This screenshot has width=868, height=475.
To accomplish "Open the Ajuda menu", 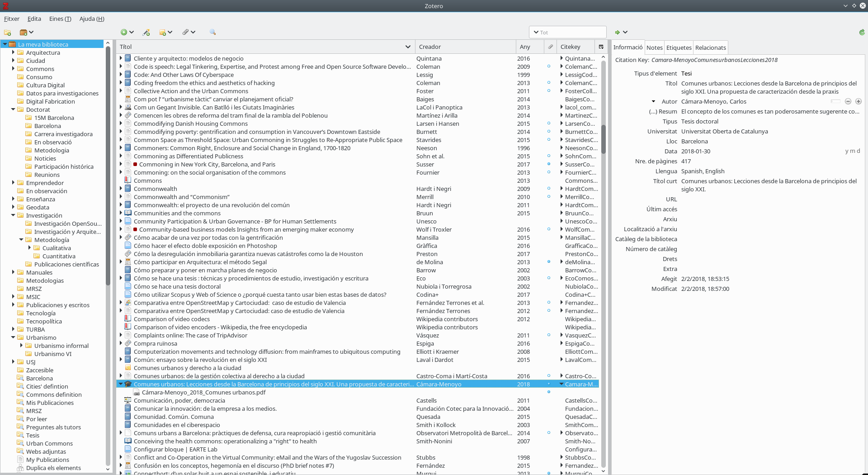I will 92,19.
